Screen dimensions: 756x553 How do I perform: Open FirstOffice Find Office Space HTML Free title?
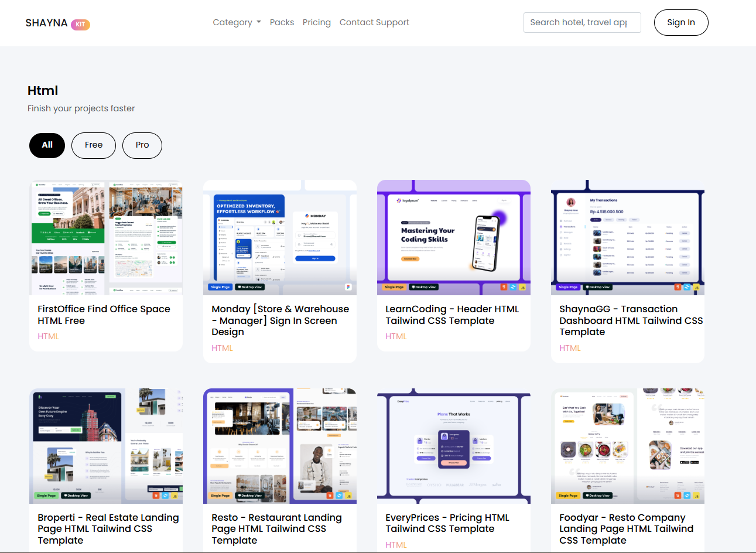click(104, 315)
